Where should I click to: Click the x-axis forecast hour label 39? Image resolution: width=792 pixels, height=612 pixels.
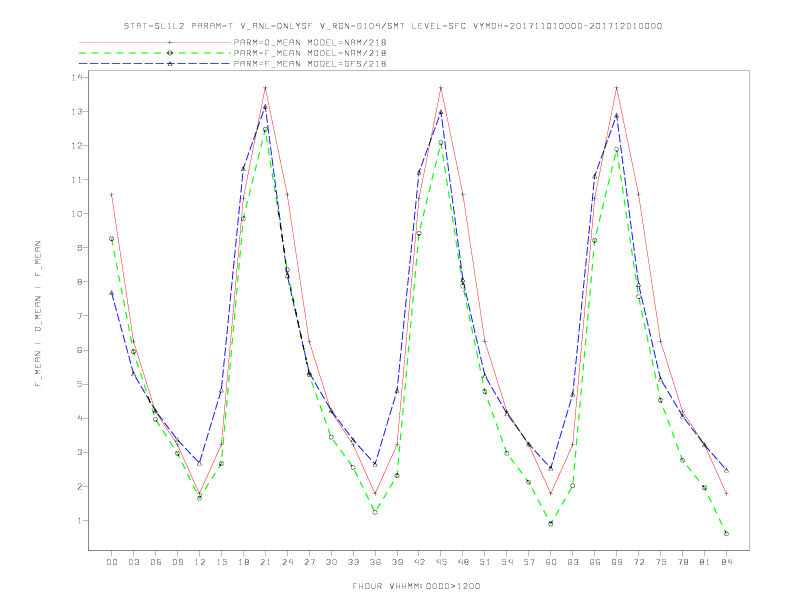coord(397,562)
